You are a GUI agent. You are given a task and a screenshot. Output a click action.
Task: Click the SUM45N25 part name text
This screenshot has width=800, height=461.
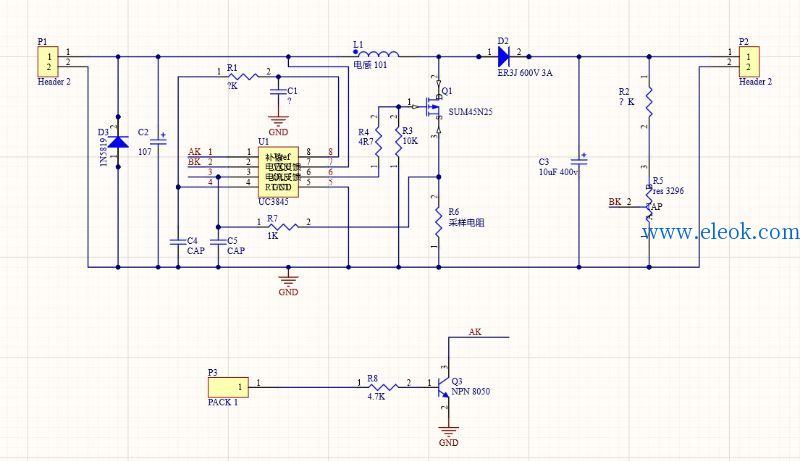tap(470, 112)
